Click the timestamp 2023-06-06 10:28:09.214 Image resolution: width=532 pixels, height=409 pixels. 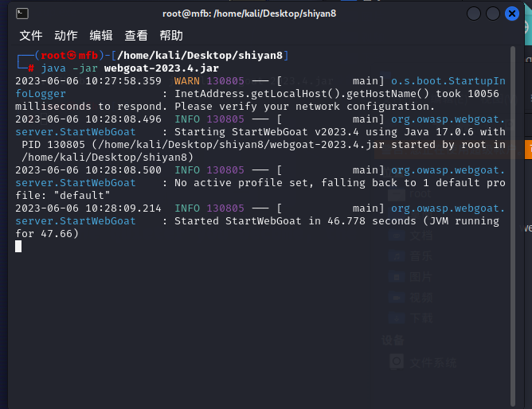click(88, 208)
